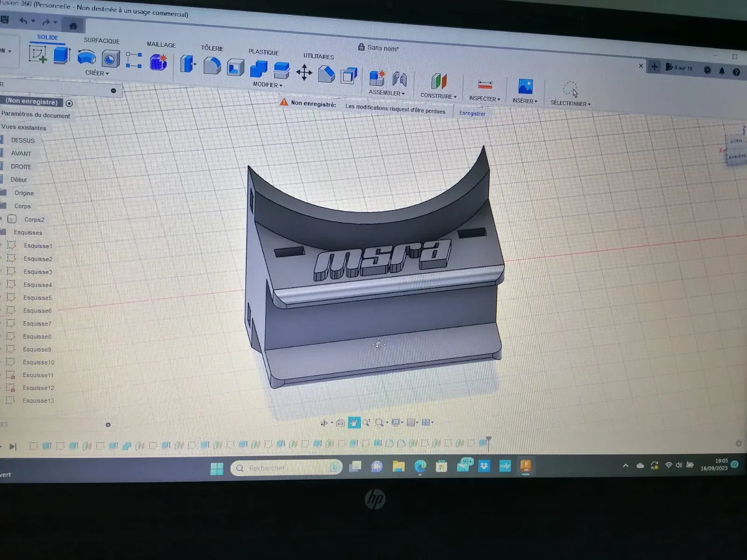Activate the (Non enregistré) component radio button
Image resolution: width=747 pixels, height=560 pixels.
click(x=69, y=103)
